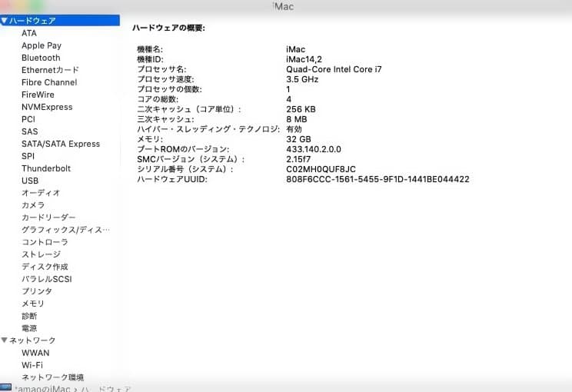Open Ethernetカード entry
The width and height of the screenshot is (572, 392).
click(x=50, y=70)
